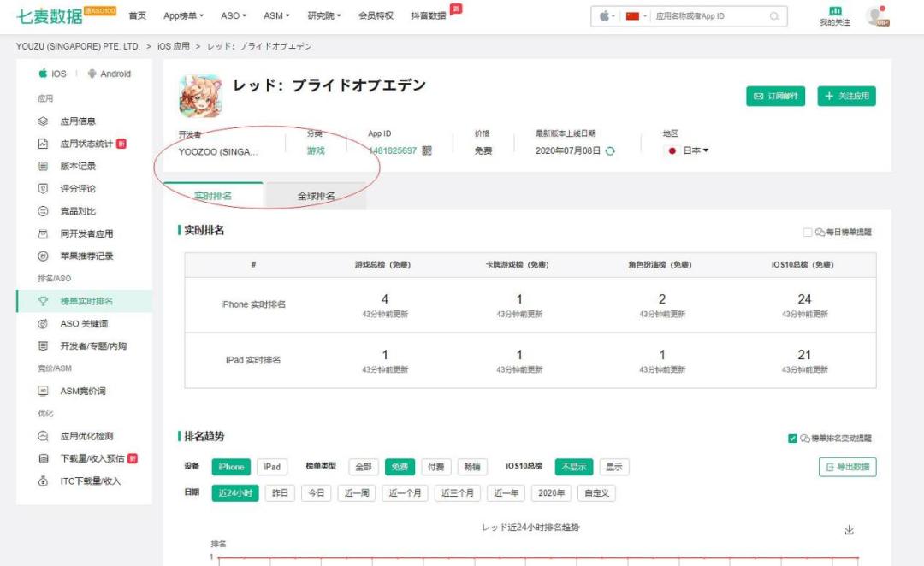Click the iOS 应用 breadcrumb link
924x566 pixels.
(173, 46)
